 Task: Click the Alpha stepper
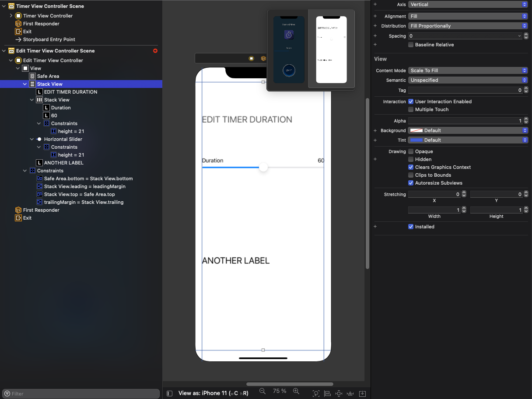tap(526, 121)
